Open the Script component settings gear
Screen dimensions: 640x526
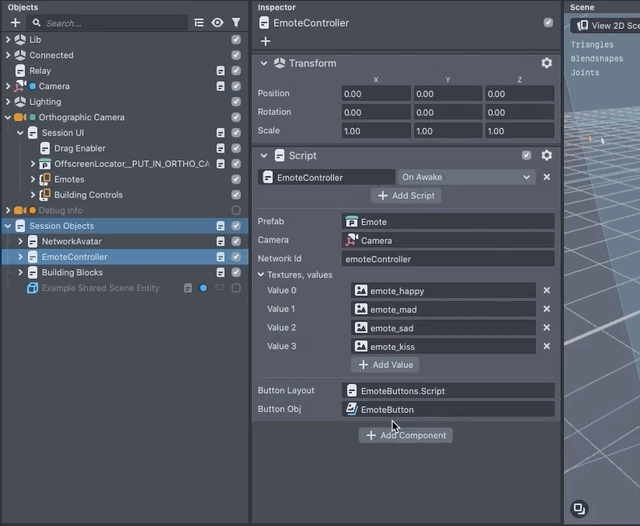pos(546,156)
